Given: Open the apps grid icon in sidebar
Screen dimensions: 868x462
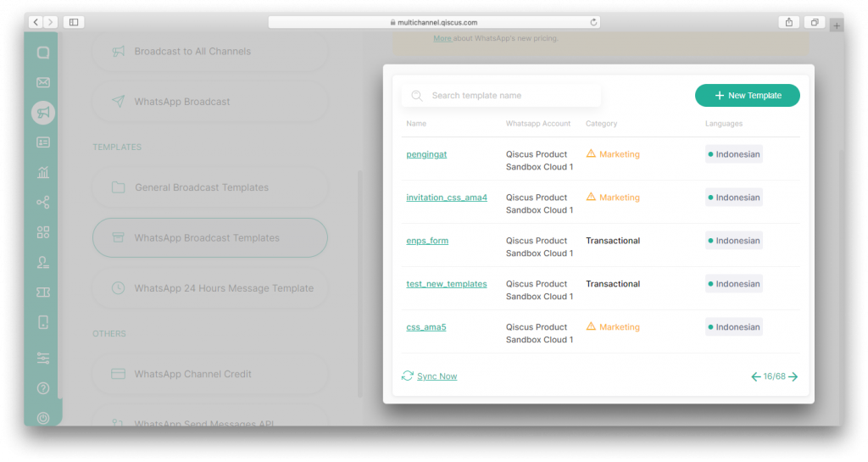Looking at the screenshot, I should coord(43,232).
